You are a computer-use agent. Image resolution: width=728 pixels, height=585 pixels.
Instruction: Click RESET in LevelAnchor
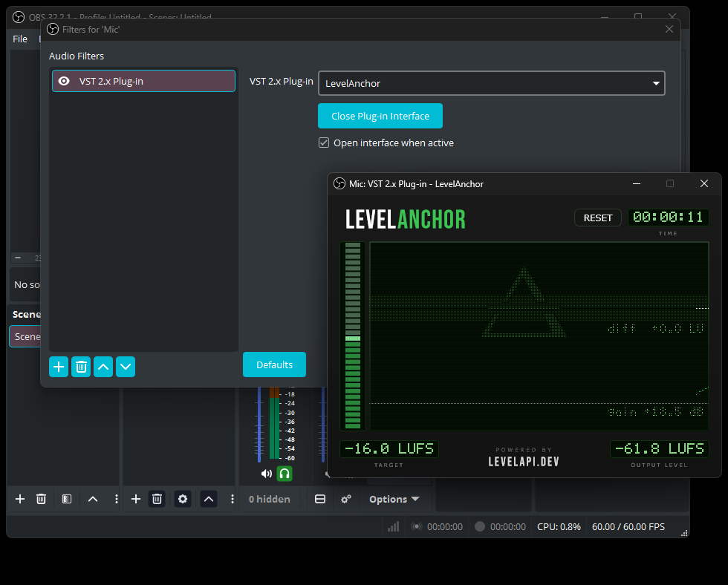[x=597, y=218]
